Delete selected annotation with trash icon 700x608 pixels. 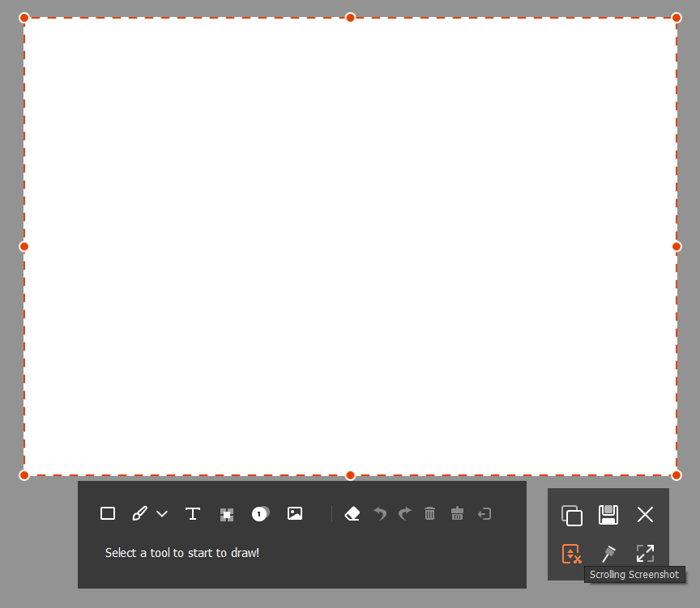[x=430, y=513]
